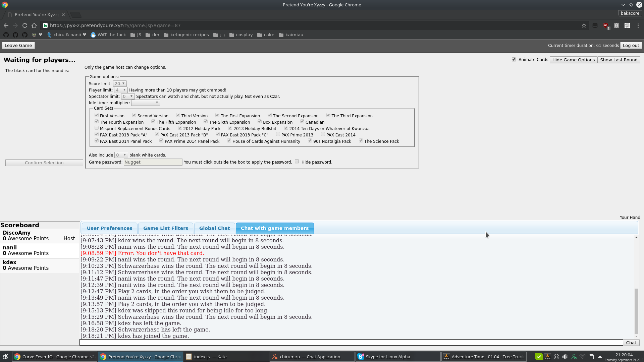Click the Confirm Selection button
Viewport: 644px width, 362px height.
[44, 163]
